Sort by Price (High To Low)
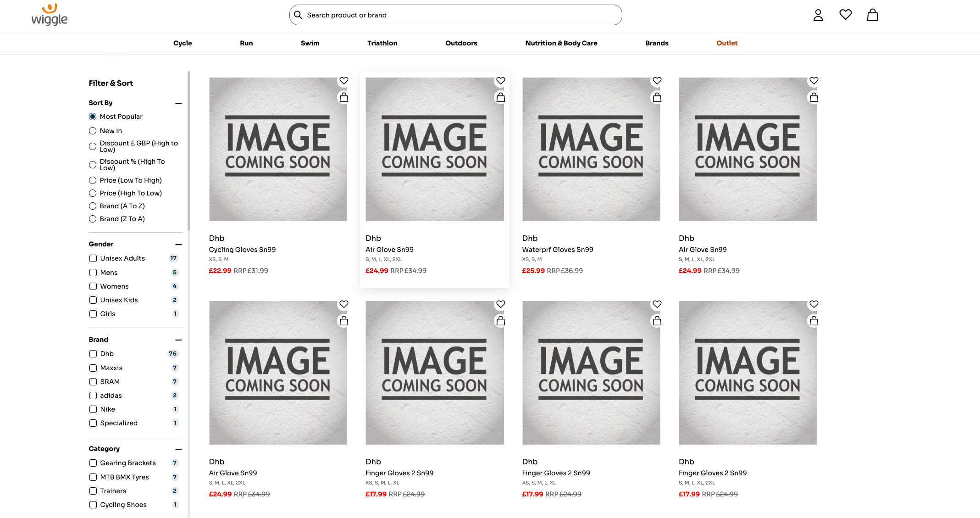Image resolution: width=980 pixels, height=518 pixels. [93, 193]
